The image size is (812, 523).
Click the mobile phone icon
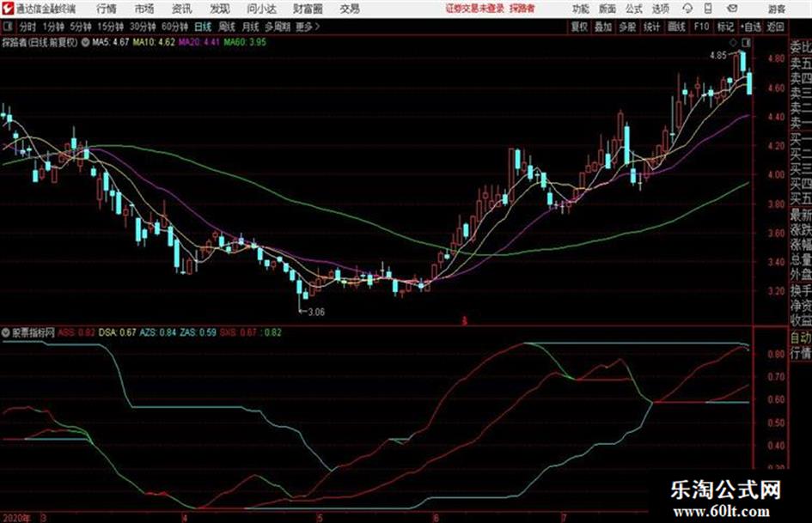pyautogui.click(x=708, y=9)
